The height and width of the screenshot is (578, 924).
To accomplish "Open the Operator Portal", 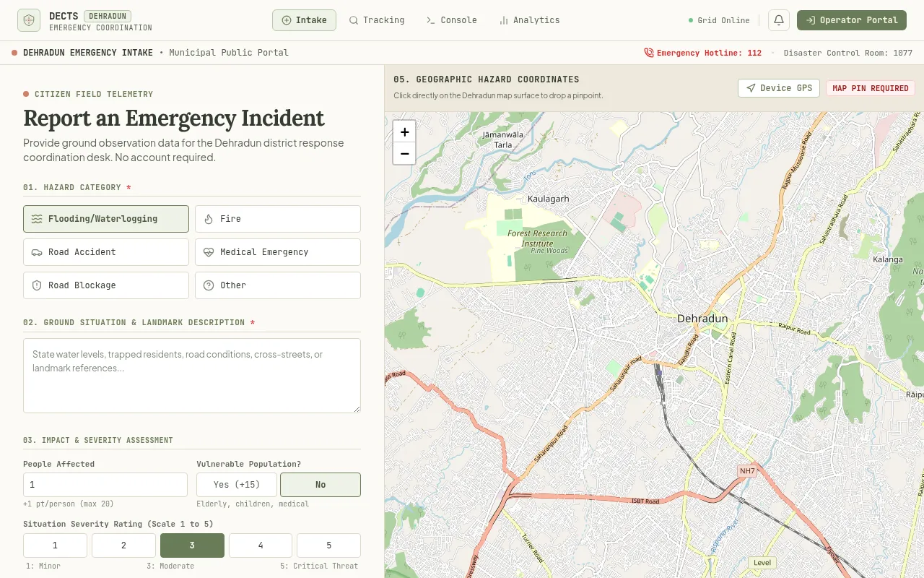I will [852, 20].
